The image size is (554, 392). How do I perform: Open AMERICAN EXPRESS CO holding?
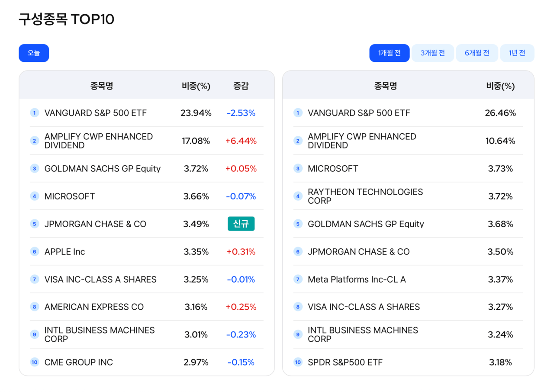tap(94, 307)
